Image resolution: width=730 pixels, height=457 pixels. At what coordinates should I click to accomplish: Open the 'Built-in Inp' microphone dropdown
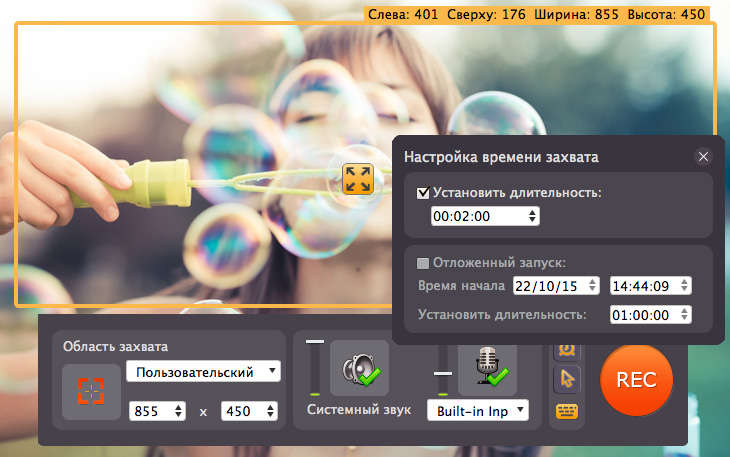(476, 410)
